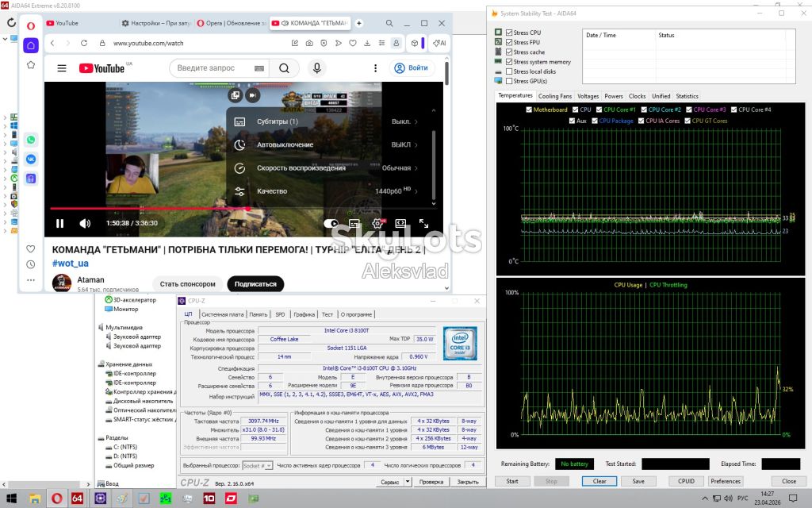Open Opera AI assistant button
The image size is (812, 508).
439,43
